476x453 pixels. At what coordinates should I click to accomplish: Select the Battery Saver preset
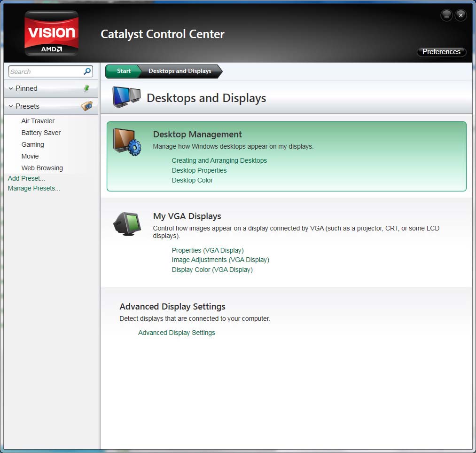click(x=41, y=133)
